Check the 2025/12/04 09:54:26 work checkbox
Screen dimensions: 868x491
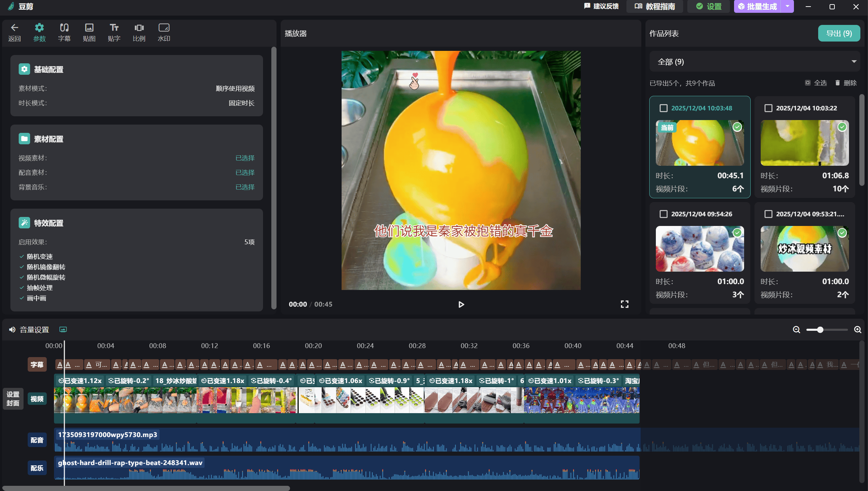663,214
